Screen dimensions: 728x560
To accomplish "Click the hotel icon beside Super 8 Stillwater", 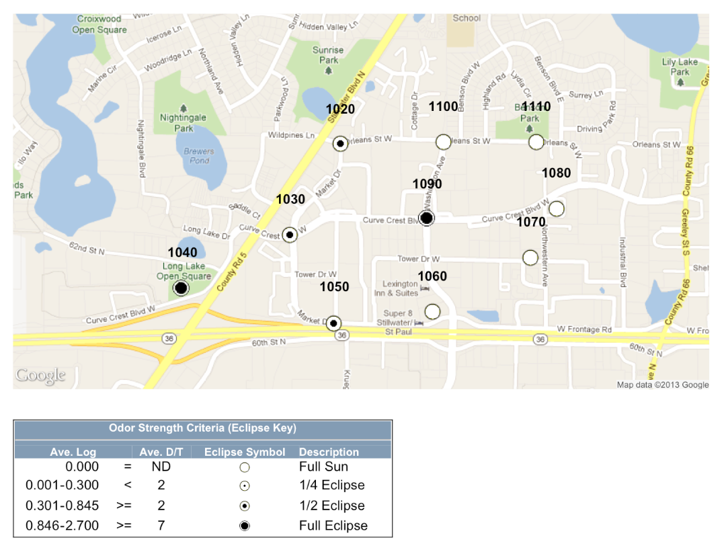I will pyautogui.click(x=419, y=323).
